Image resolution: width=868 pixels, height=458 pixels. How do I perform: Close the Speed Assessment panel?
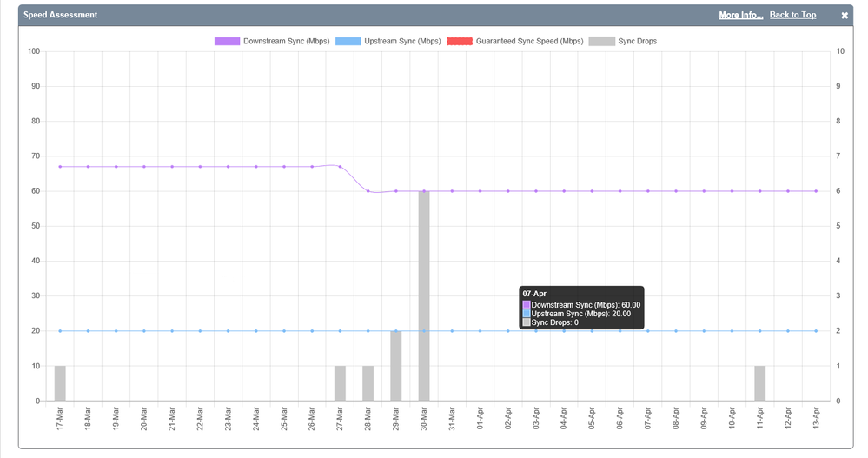pyautogui.click(x=845, y=16)
